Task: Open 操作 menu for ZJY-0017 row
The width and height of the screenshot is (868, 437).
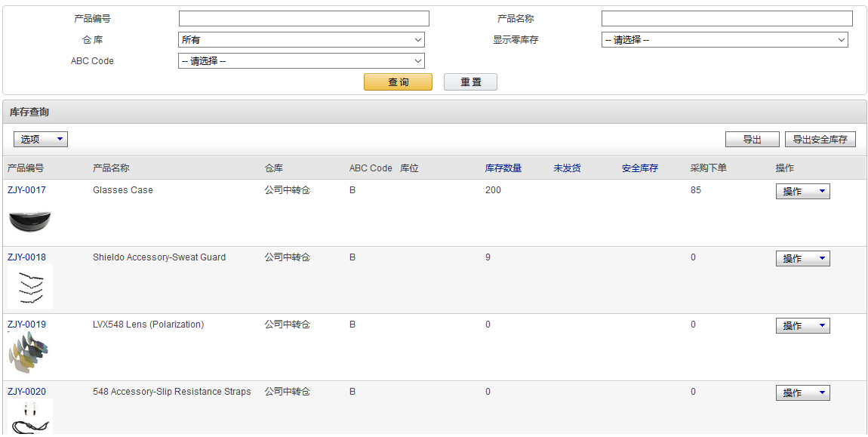Action: click(x=802, y=192)
